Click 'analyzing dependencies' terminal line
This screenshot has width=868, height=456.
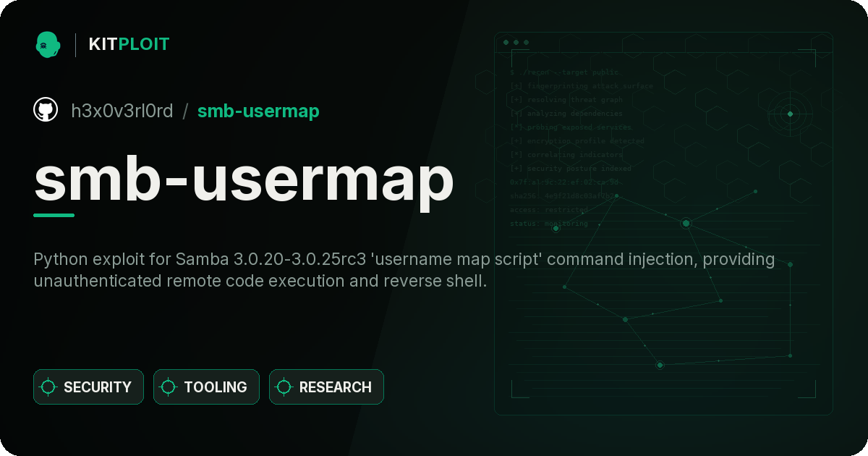click(566, 114)
